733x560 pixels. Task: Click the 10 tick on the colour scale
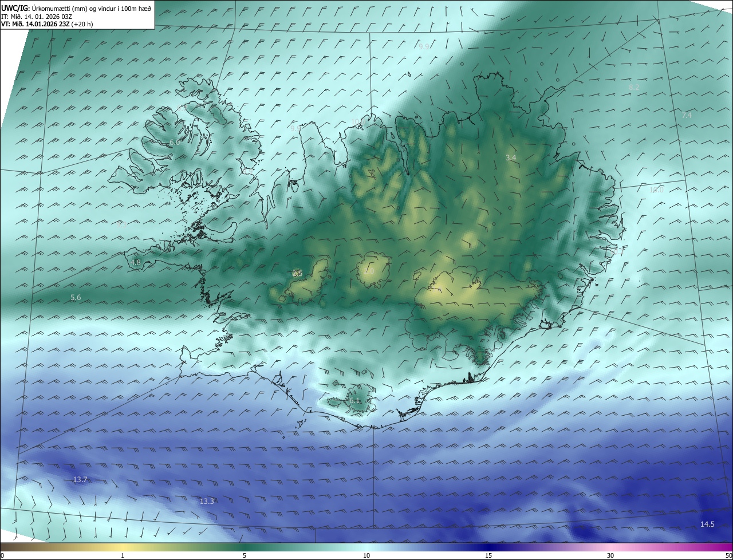pyautogui.click(x=366, y=556)
